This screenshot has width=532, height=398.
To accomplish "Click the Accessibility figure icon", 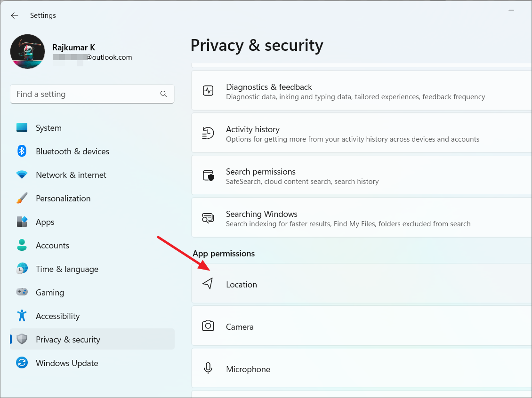I will 22,316.
